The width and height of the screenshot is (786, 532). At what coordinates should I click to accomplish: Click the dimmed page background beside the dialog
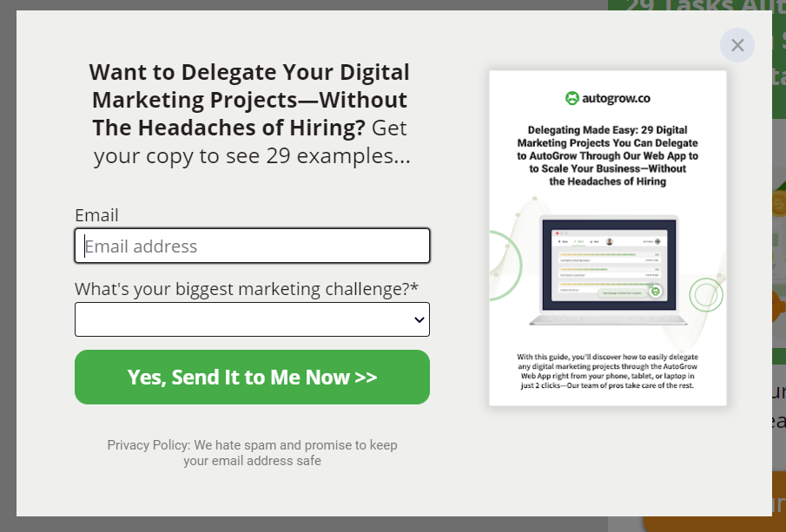pos(8,266)
